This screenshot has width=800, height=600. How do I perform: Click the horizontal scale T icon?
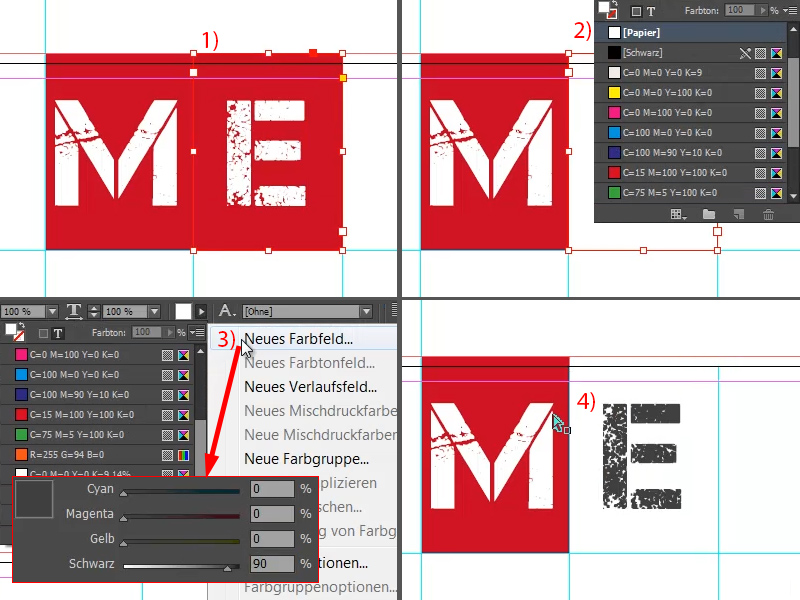point(74,311)
